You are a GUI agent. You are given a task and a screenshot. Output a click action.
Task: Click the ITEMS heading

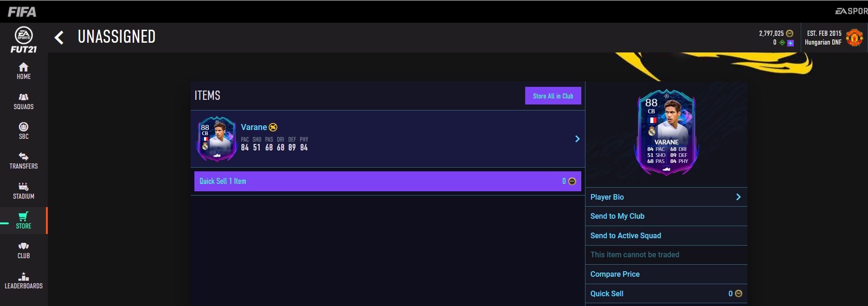[x=207, y=96]
